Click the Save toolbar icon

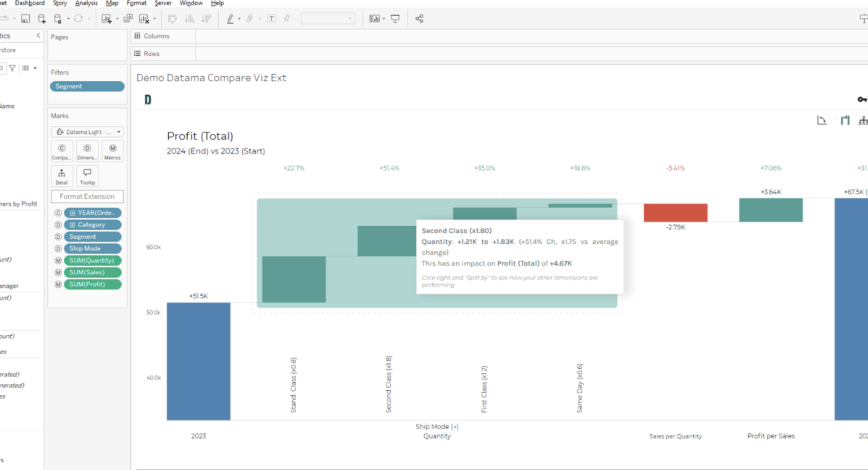(26, 19)
